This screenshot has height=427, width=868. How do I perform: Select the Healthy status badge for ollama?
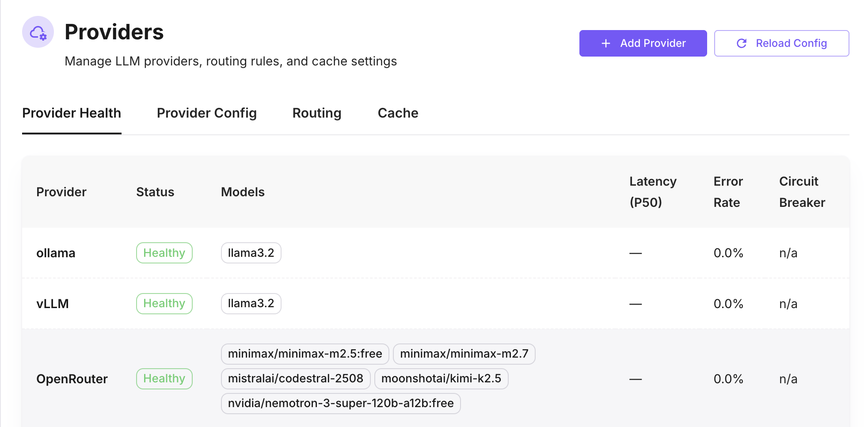pyautogui.click(x=164, y=253)
